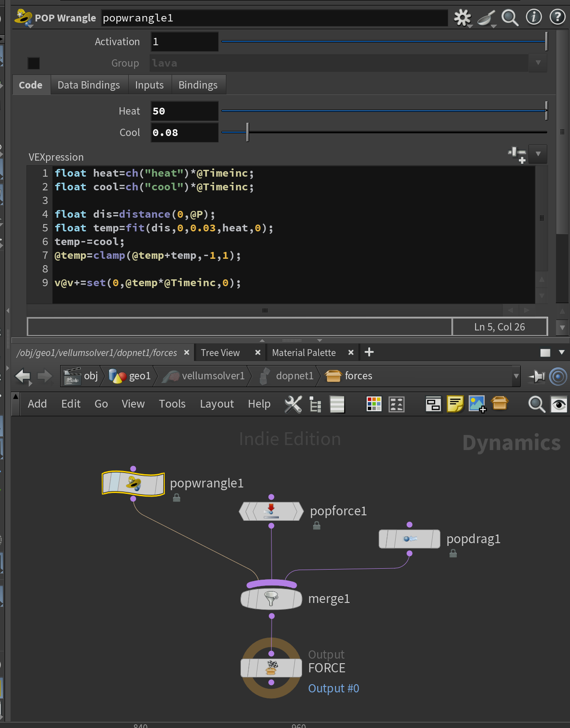
Task: Toggle the display options eye icon
Action: (559, 404)
